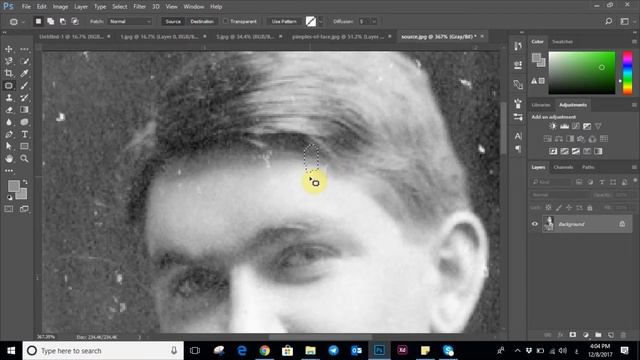Select the Crop tool
Screen dimensions: 640x360
(x=9, y=73)
